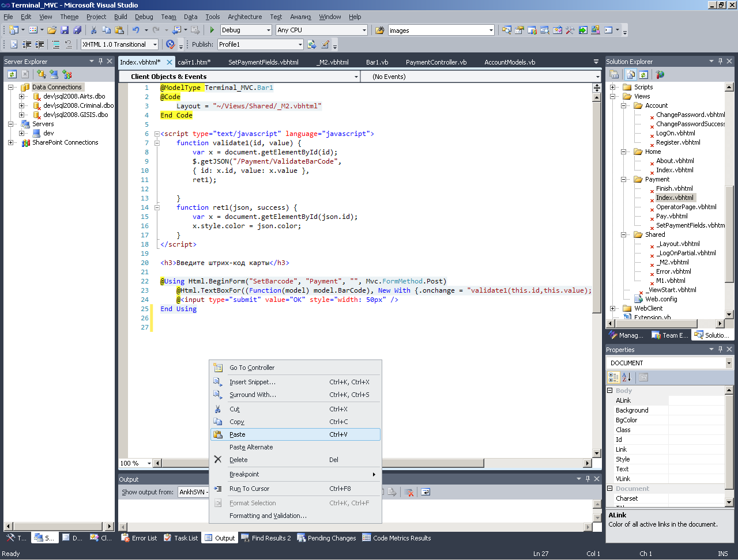
Task: Click the Cut scissors icon in toolbar
Action: click(x=93, y=30)
